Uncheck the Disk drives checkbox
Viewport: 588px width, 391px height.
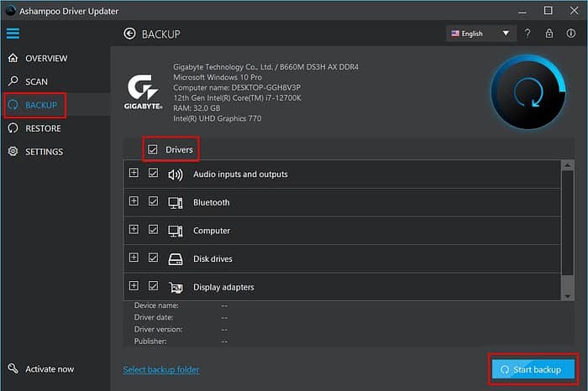153,258
